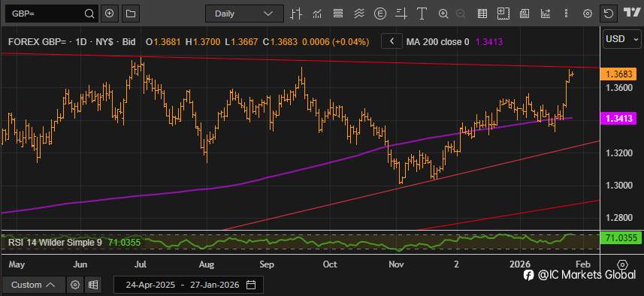
Task: Select the text T annotation tool
Action: tap(422, 14)
